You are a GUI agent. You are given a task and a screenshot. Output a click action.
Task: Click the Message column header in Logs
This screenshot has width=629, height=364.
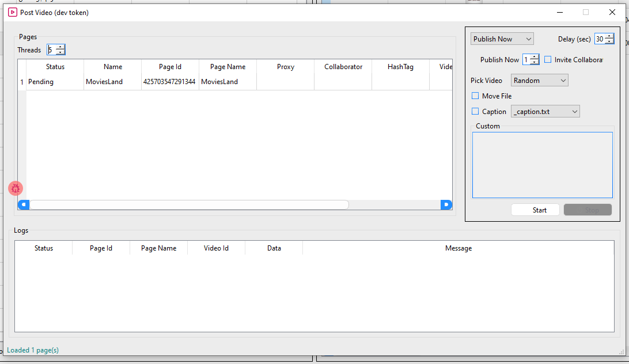[458, 248]
